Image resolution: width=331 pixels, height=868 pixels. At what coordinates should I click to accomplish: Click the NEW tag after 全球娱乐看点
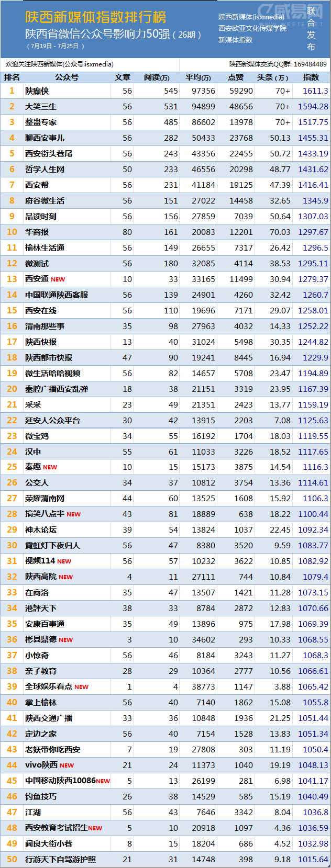click(81, 687)
